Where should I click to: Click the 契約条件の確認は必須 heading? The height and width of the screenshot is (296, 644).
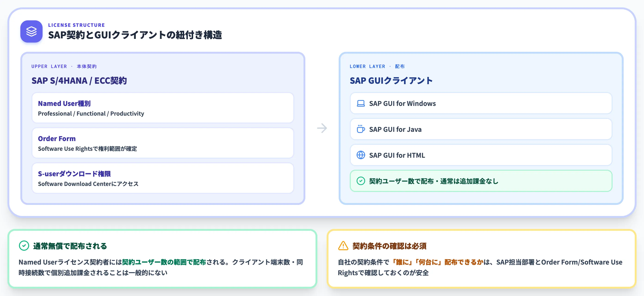[390, 246]
